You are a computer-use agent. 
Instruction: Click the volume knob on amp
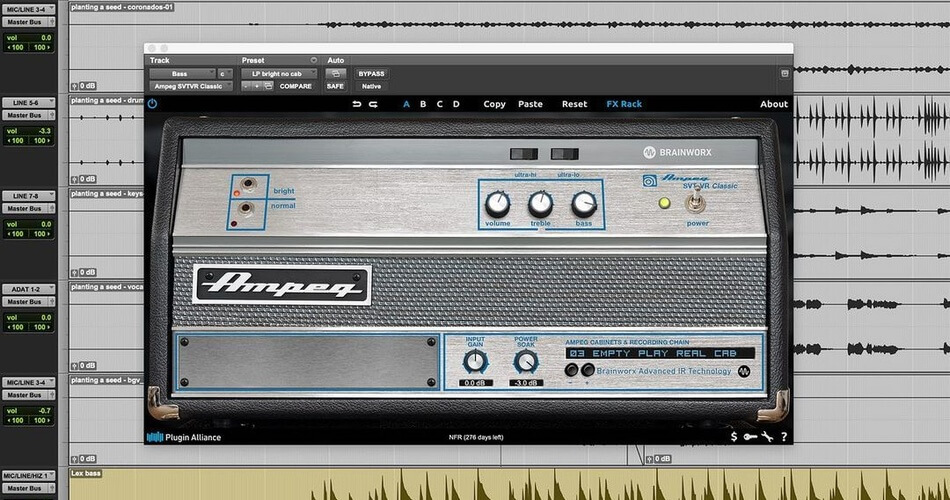pyautogui.click(x=497, y=204)
